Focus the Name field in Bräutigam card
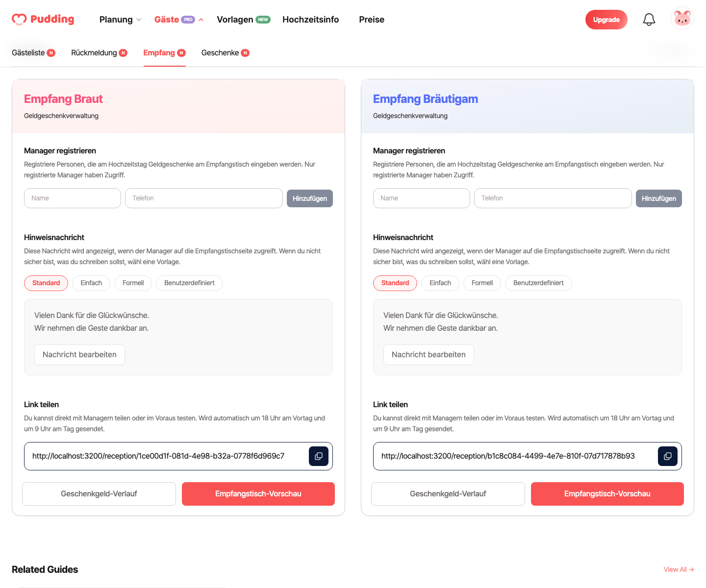Image resolution: width=706 pixels, height=588 pixels. tap(422, 198)
